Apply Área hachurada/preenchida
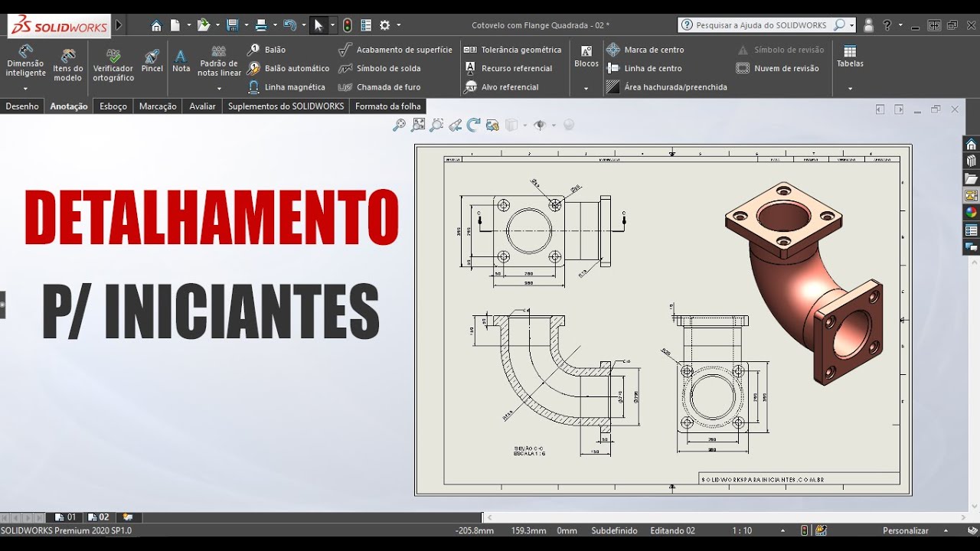This screenshot has height=551, width=980. 667,87
